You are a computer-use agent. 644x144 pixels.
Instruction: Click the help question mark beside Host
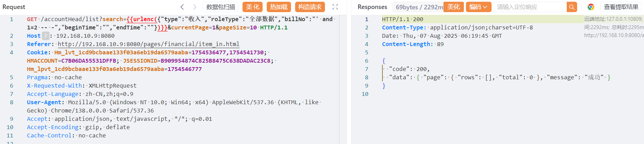[46, 36]
